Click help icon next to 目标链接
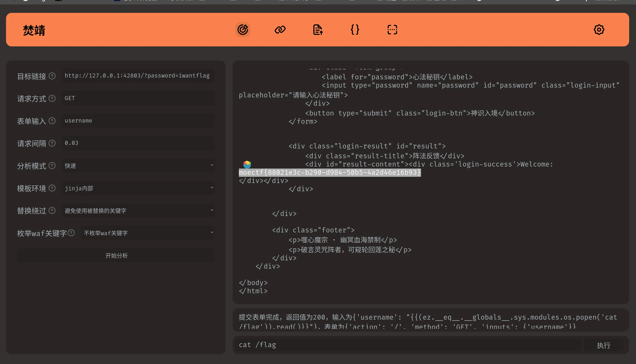 52,76
